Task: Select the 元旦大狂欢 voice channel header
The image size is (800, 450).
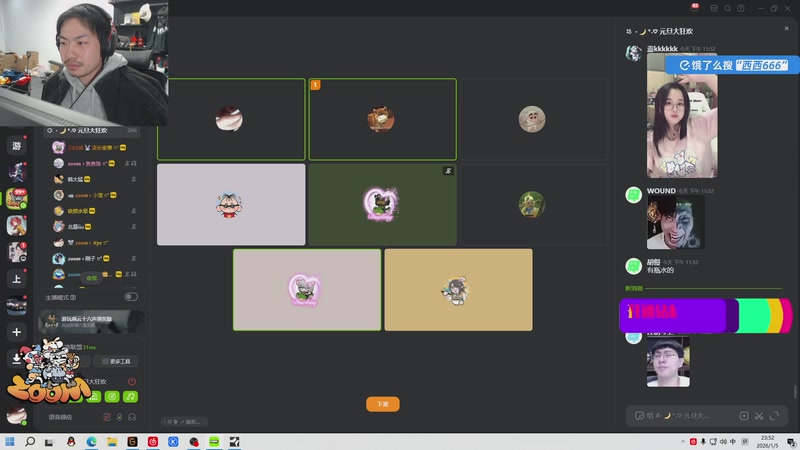Action: click(92, 131)
